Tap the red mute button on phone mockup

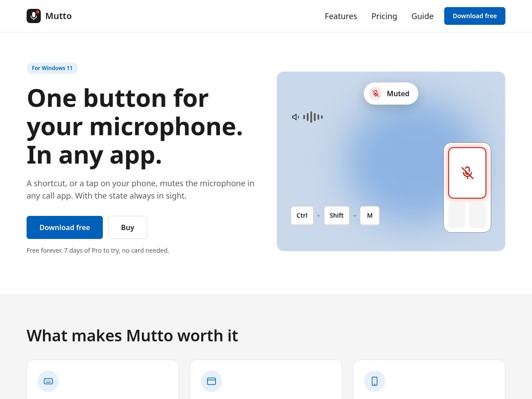click(467, 173)
